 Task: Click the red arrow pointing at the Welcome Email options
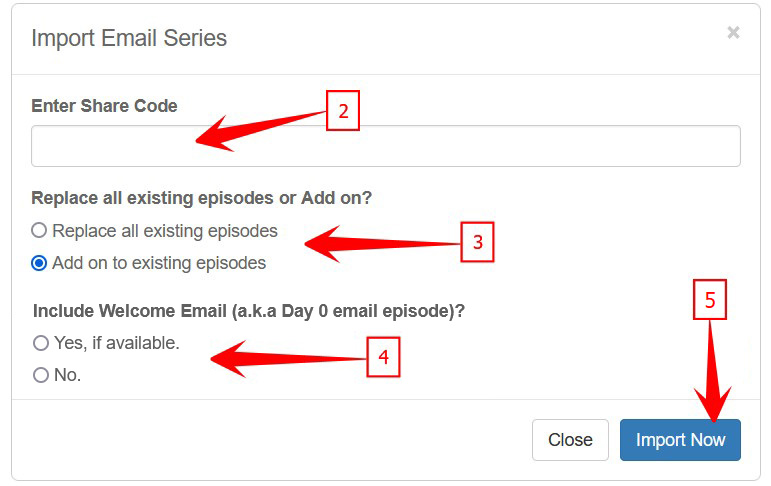pyautogui.click(x=285, y=358)
